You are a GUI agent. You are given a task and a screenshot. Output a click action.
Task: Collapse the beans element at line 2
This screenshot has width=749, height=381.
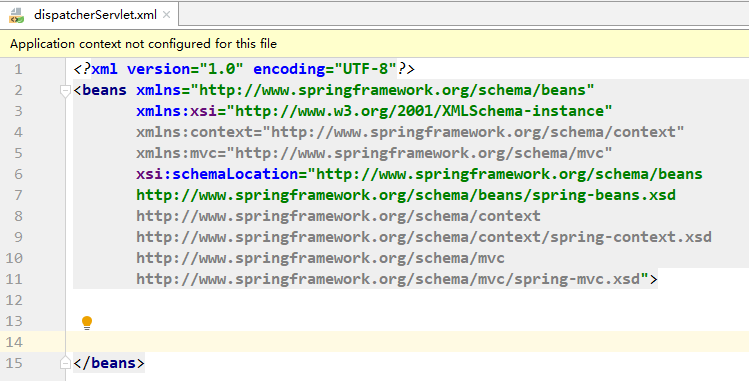[x=65, y=90]
